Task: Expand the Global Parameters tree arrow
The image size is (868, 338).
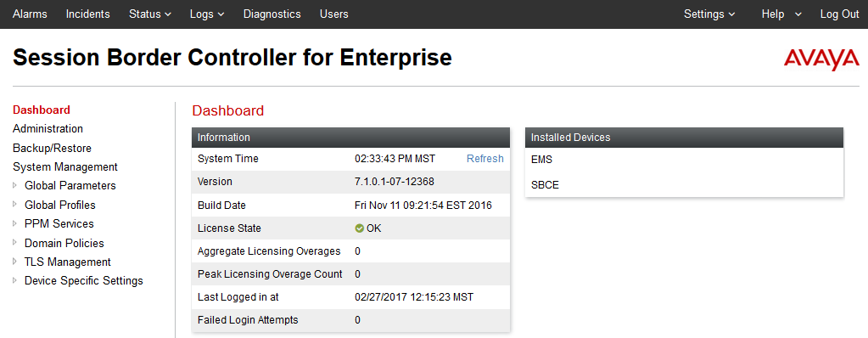Action: click(x=15, y=185)
